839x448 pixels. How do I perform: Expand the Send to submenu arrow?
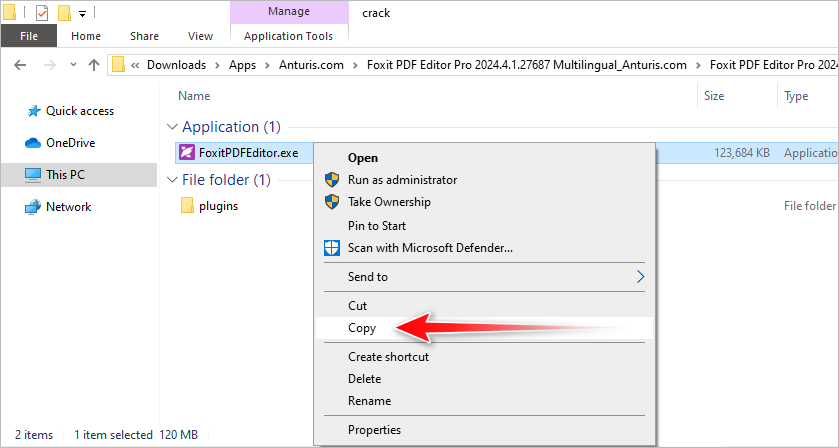tap(641, 276)
